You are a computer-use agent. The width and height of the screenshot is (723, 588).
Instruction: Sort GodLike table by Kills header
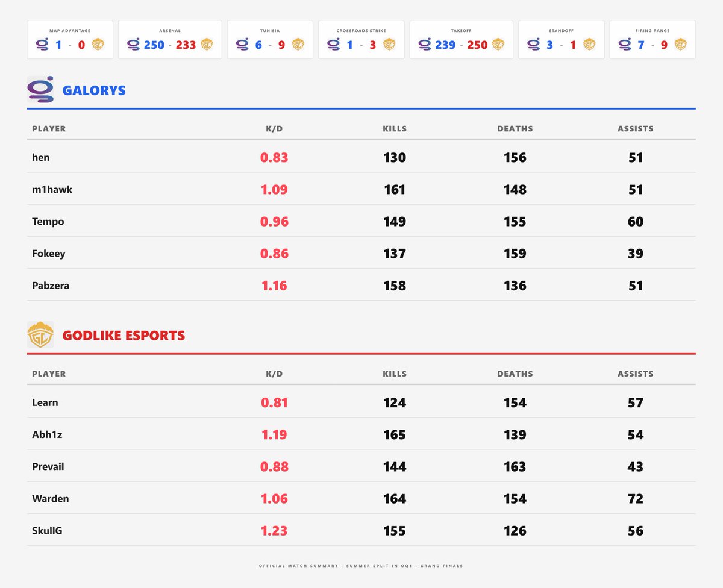tap(395, 374)
